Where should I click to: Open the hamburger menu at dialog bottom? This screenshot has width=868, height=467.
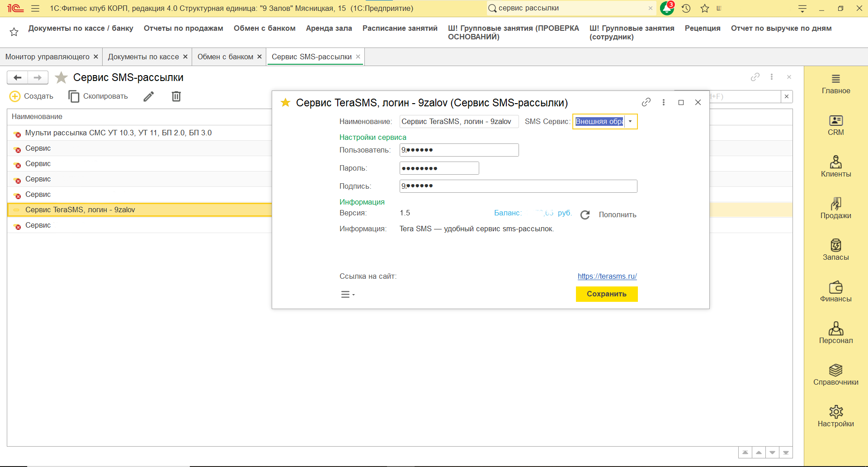(x=347, y=295)
